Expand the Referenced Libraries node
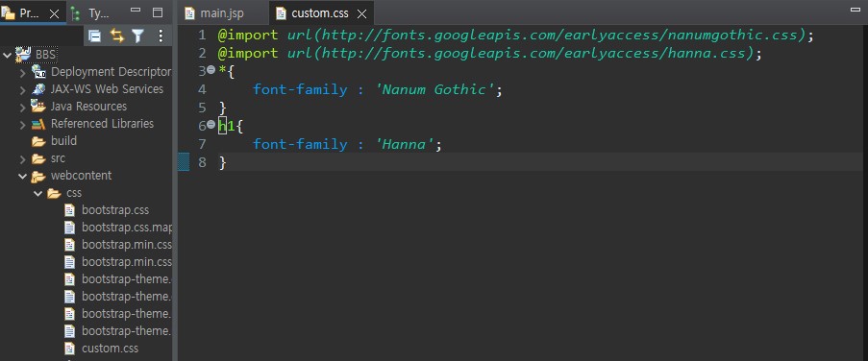Screen dimensions: 868x361 (x=23, y=125)
